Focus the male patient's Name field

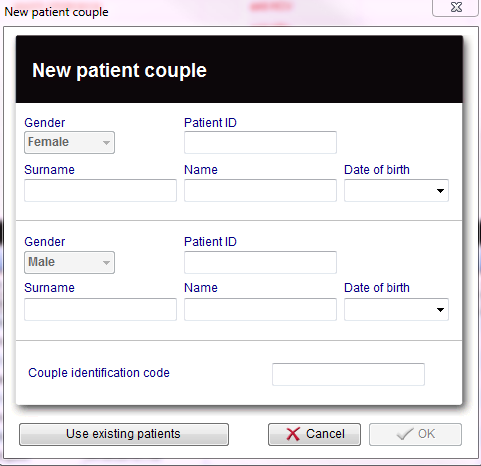click(x=260, y=309)
